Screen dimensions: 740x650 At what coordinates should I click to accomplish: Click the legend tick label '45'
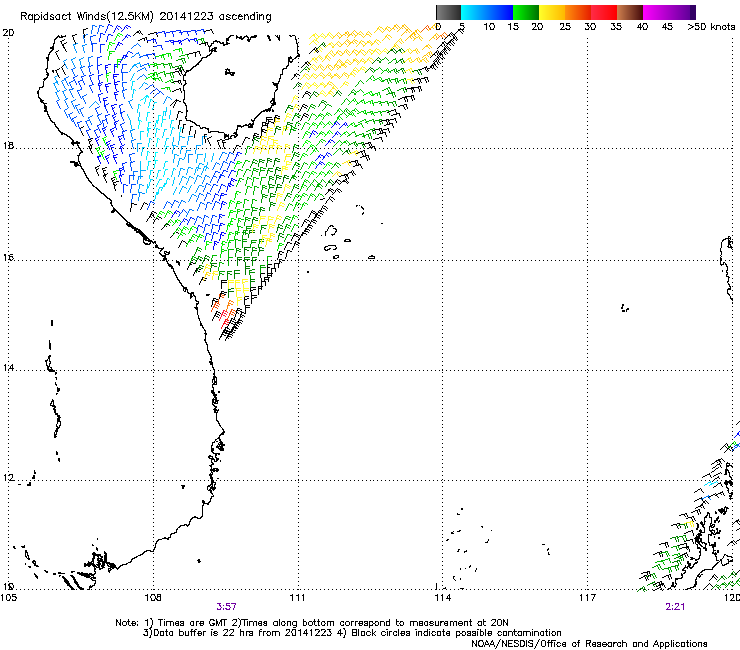[667, 27]
